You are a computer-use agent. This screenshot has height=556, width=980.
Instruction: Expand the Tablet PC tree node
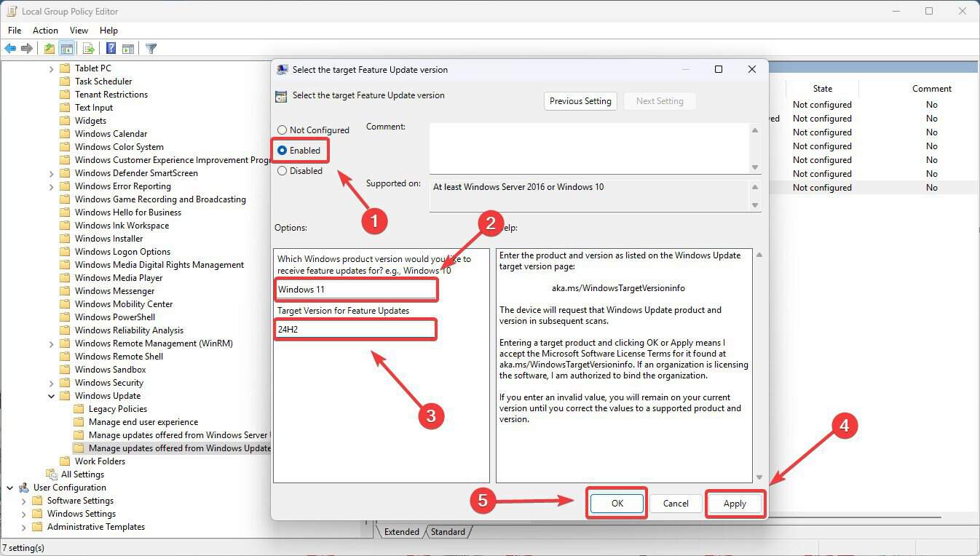(x=51, y=68)
